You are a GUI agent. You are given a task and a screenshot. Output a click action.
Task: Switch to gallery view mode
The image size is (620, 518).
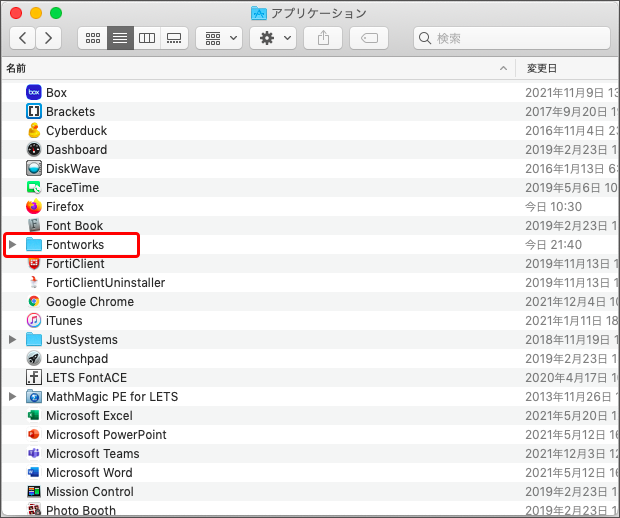[174, 38]
